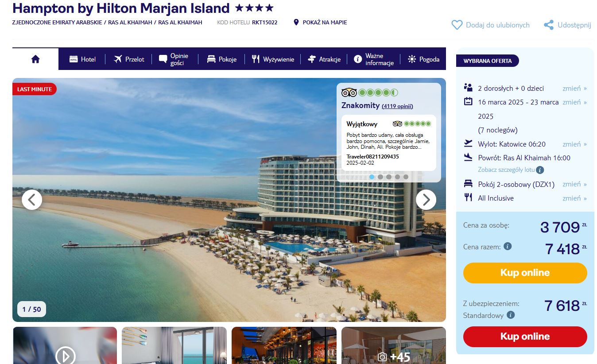
Task: Click the yellow Kup online button
Action: point(525,273)
